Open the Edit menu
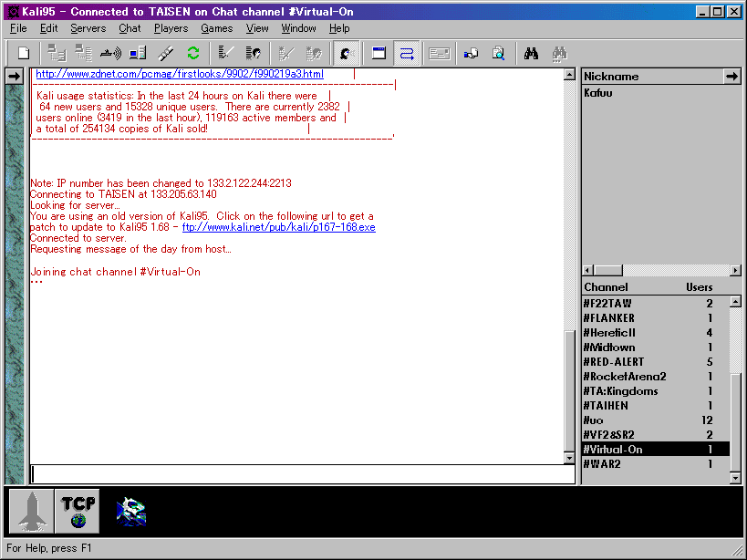This screenshot has height=560, width=747. tap(48, 28)
